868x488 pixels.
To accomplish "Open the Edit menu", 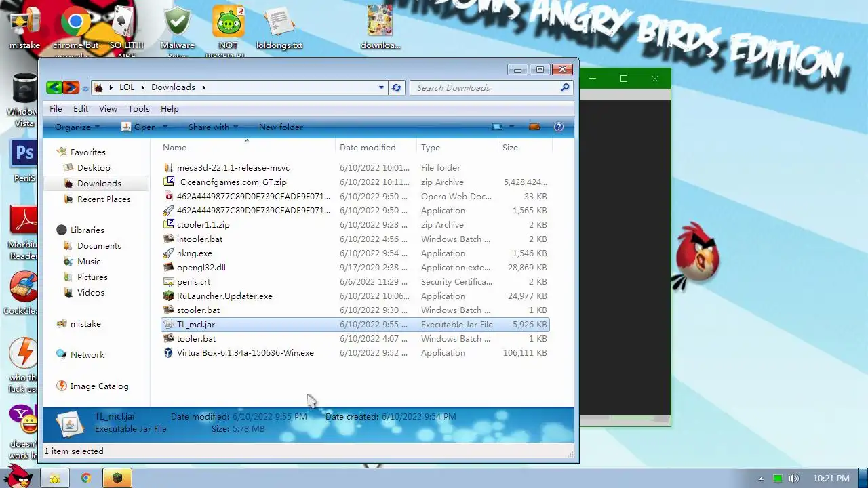I will pos(81,108).
